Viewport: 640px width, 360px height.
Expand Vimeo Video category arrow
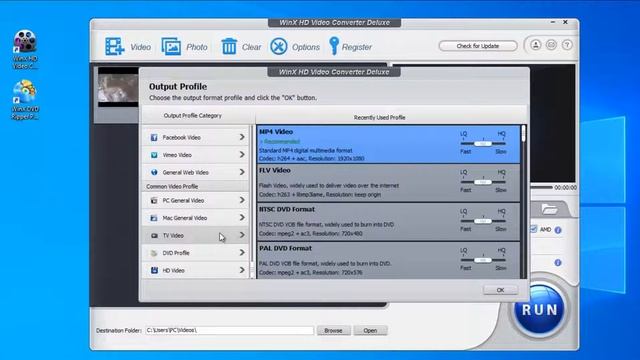tap(242, 155)
